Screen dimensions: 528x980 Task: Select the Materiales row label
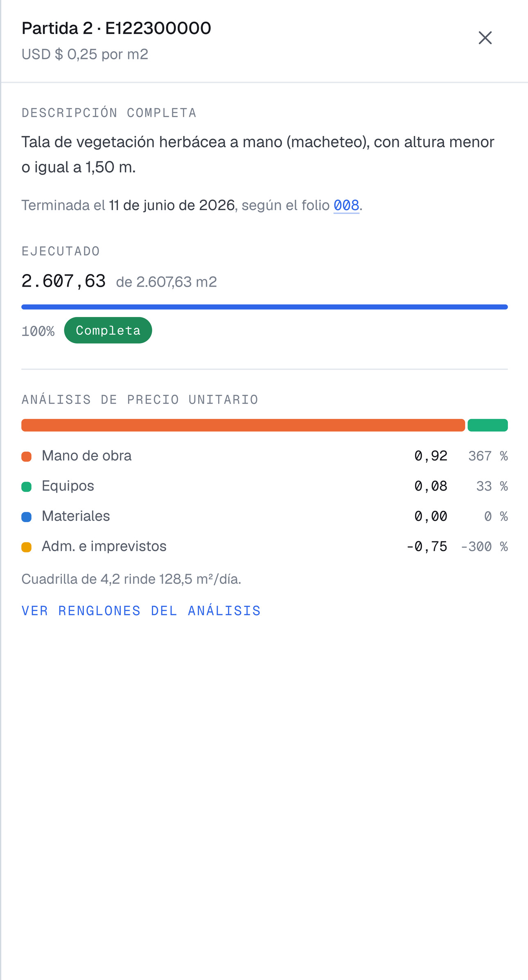(x=76, y=516)
